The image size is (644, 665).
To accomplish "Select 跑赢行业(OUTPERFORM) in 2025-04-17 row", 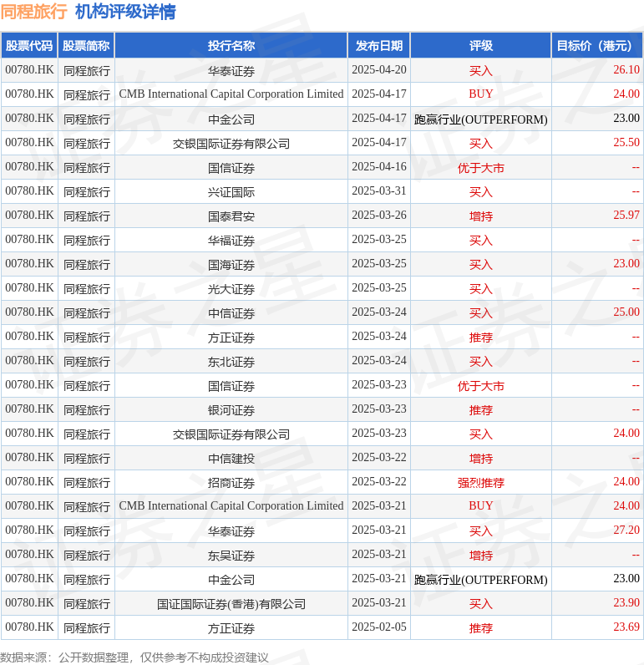I will pyautogui.click(x=481, y=119).
